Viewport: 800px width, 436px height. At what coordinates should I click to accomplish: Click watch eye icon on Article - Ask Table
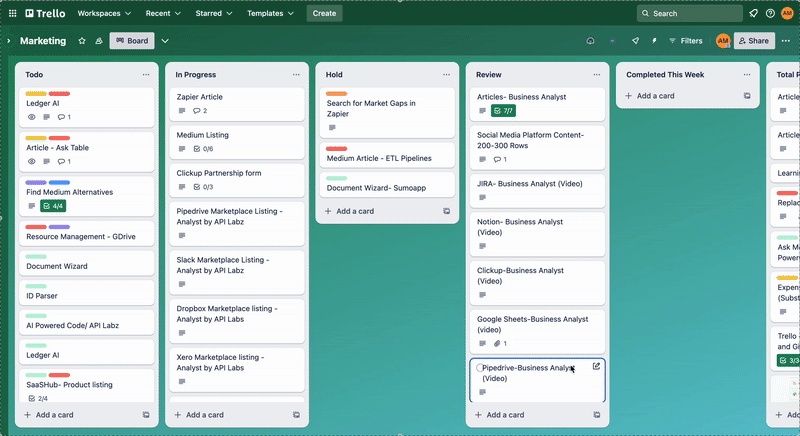(x=32, y=162)
